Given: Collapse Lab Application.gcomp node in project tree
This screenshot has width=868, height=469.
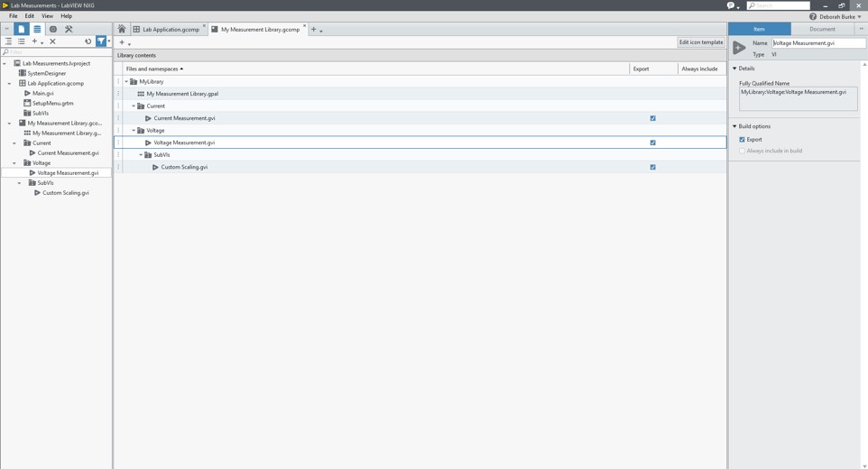Looking at the screenshot, I should pyautogui.click(x=9, y=83).
